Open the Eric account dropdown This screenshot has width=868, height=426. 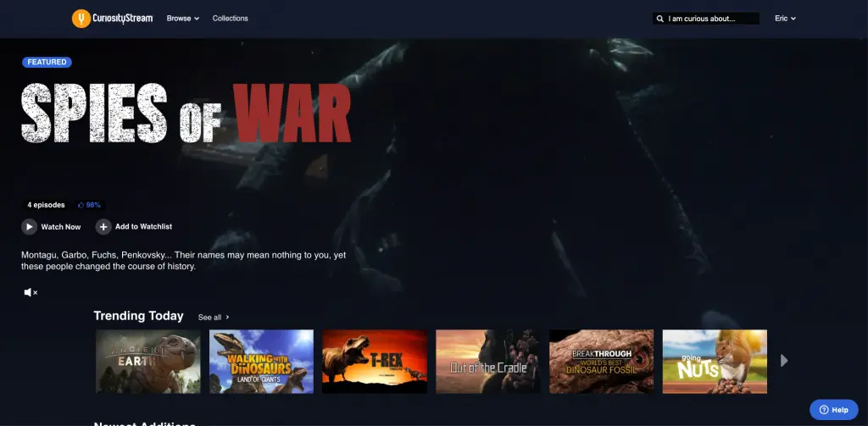point(785,19)
